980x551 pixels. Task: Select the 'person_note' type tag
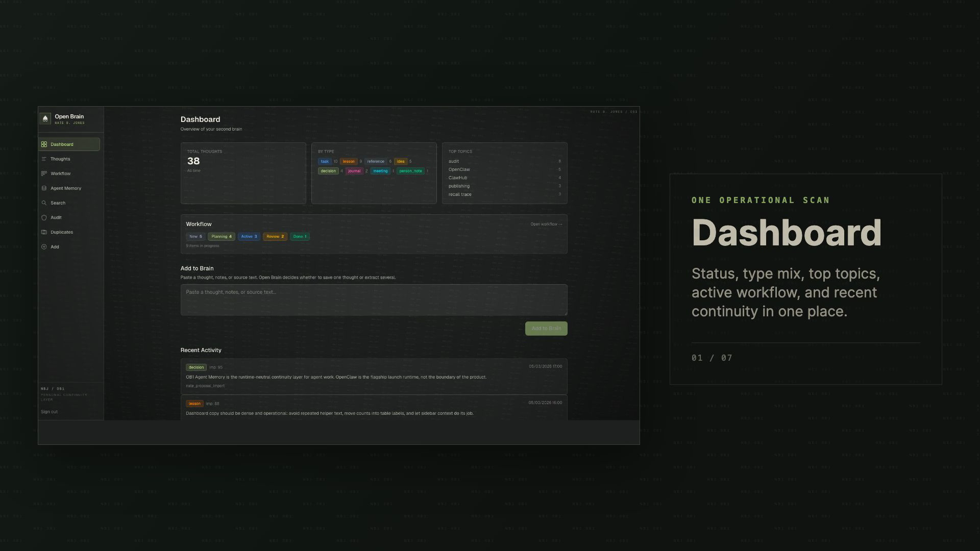(x=410, y=171)
